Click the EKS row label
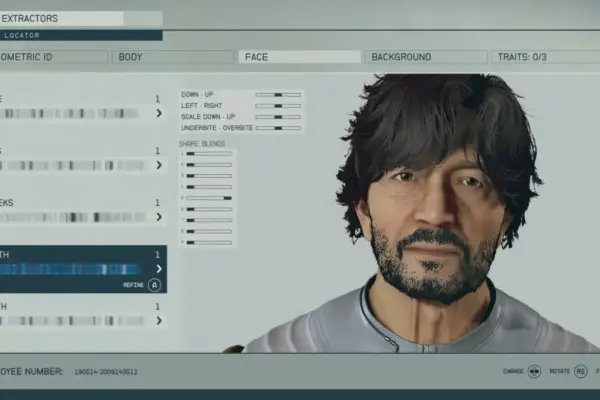 [7, 202]
